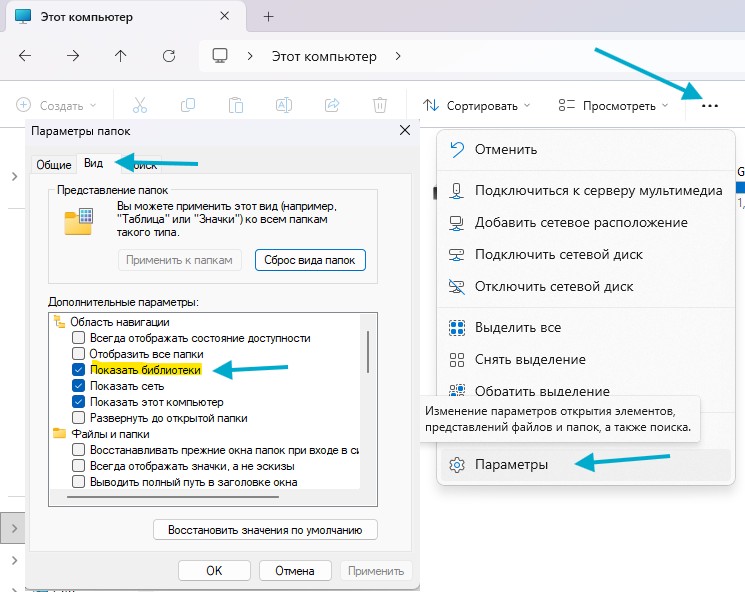
Task: Uncheck 'Показать этот компьютер' checkbox
Action: click(x=78, y=402)
